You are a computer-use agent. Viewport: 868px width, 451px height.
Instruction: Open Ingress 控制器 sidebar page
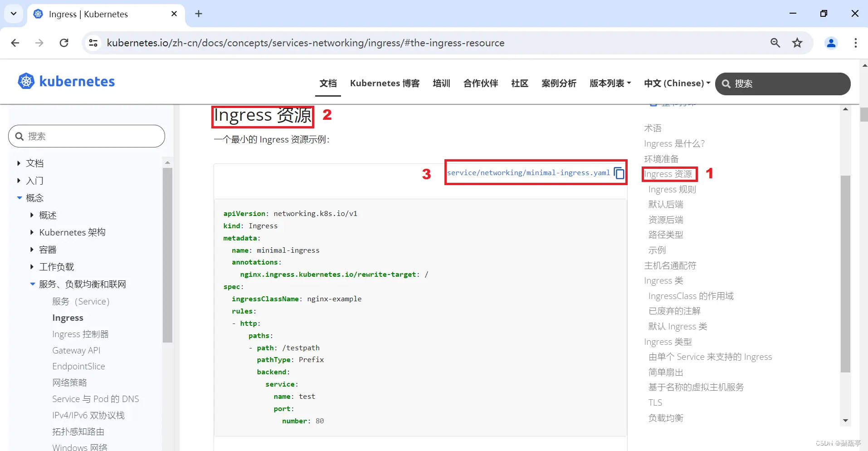pyautogui.click(x=80, y=334)
